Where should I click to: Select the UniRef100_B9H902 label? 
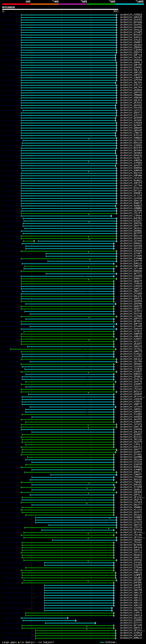(131, 244)
